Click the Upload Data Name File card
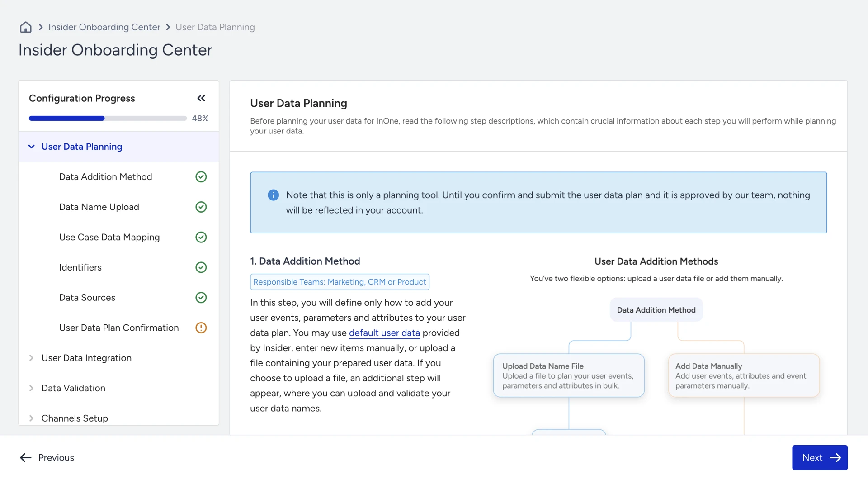Image resolution: width=868 pixels, height=480 pixels. [569, 375]
